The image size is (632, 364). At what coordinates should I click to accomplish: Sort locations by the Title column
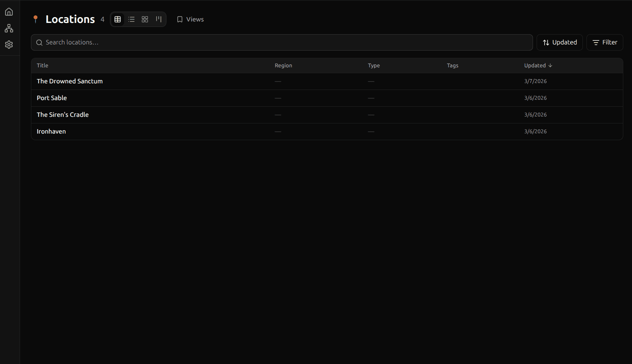coord(42,66)
